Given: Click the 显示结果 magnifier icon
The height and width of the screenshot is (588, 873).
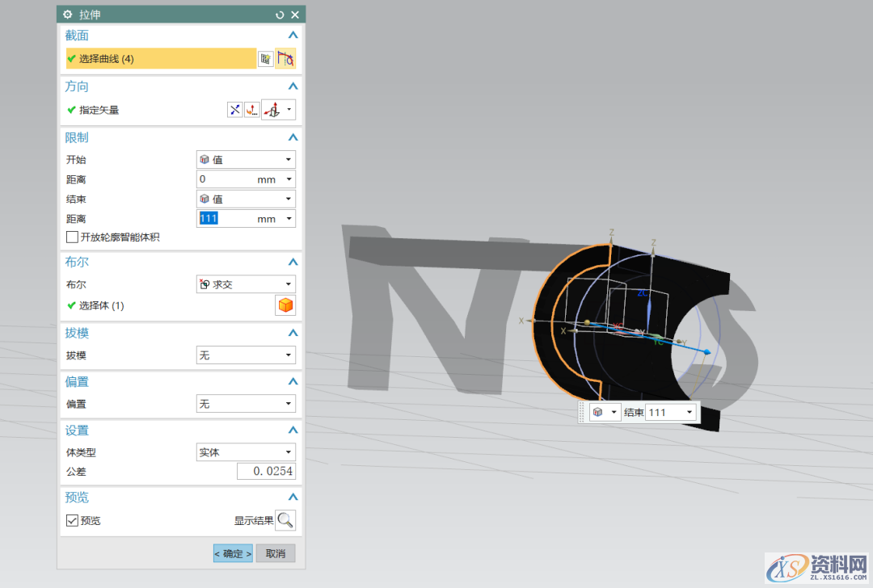Looking at the screenshot, I should (x=285, y=520).
